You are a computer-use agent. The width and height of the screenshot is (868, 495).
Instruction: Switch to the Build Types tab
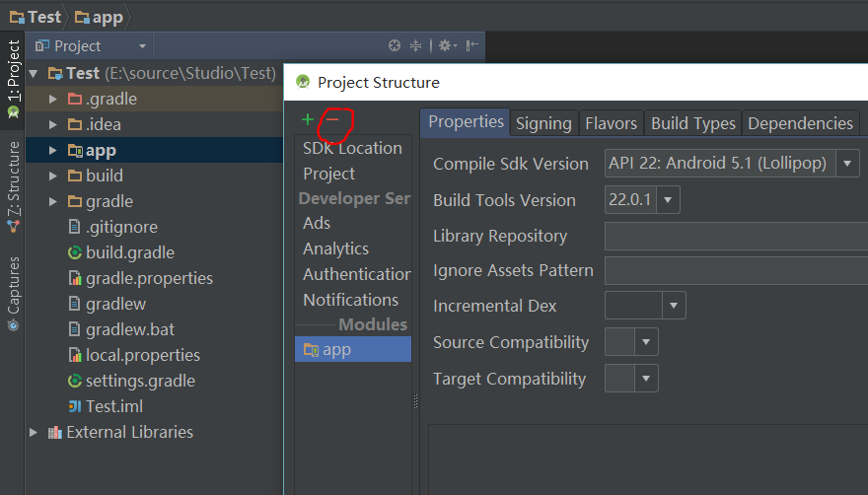[693, 123]
